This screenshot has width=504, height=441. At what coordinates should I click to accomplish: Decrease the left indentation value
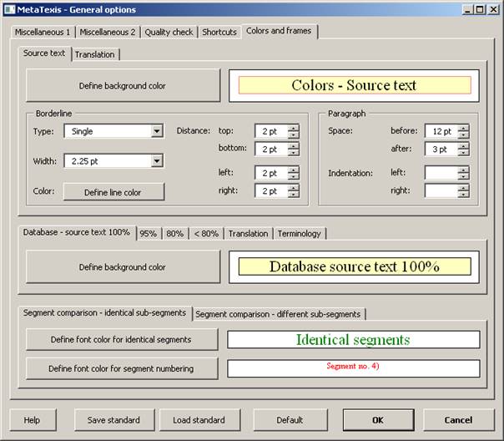[463, 176]
